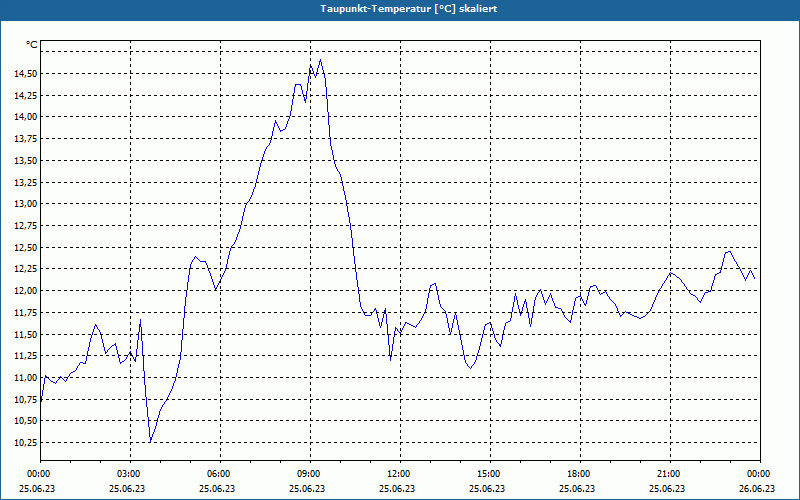Select the 25.06.23 date below 21:00
The height and width of the screenshot is (500, 800).
click(666, 488)
